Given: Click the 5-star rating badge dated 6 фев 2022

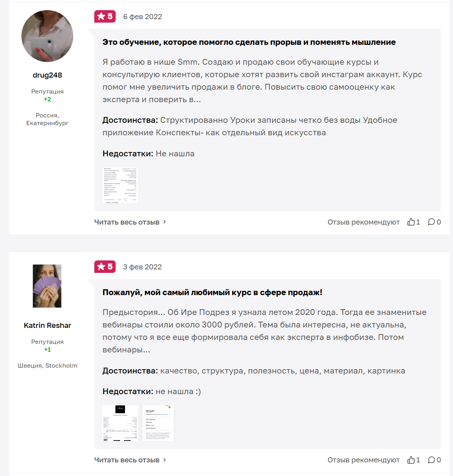Looking at the screenshot, I should (x=105, y=16).
